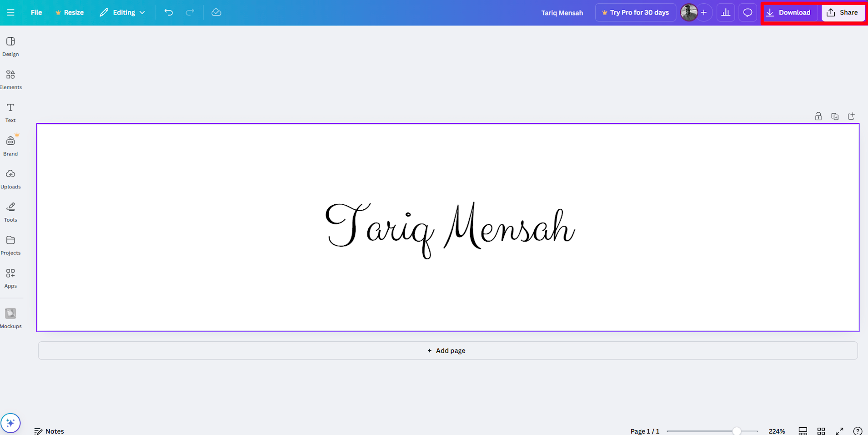Download the design

[789, 12]
